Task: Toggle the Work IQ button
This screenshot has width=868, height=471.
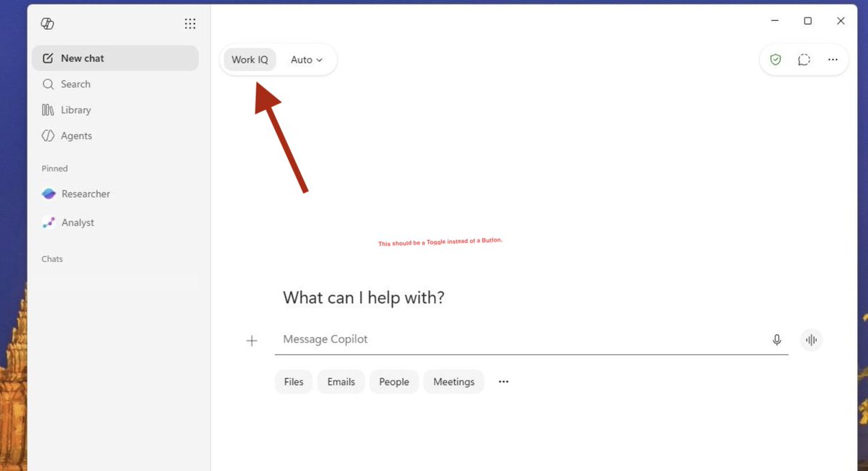Action: tap(250, 59)
